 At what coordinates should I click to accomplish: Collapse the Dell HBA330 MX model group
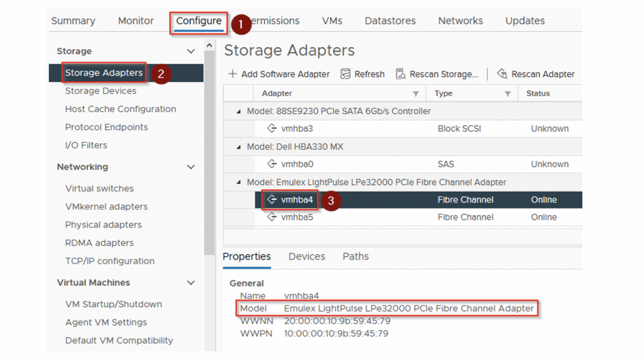click(x=238, y=147)
